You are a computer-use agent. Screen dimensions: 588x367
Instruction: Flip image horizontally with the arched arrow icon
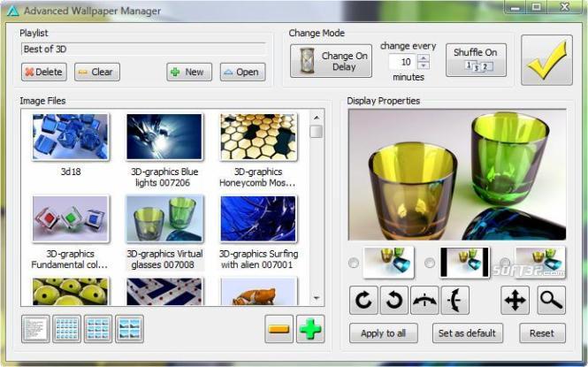click(x=424, y=300)
